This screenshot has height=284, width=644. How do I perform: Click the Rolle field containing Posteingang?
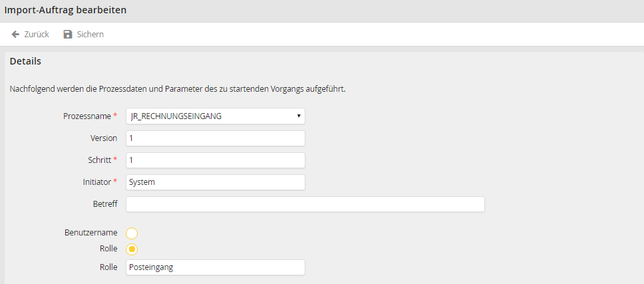coord(215,267)
